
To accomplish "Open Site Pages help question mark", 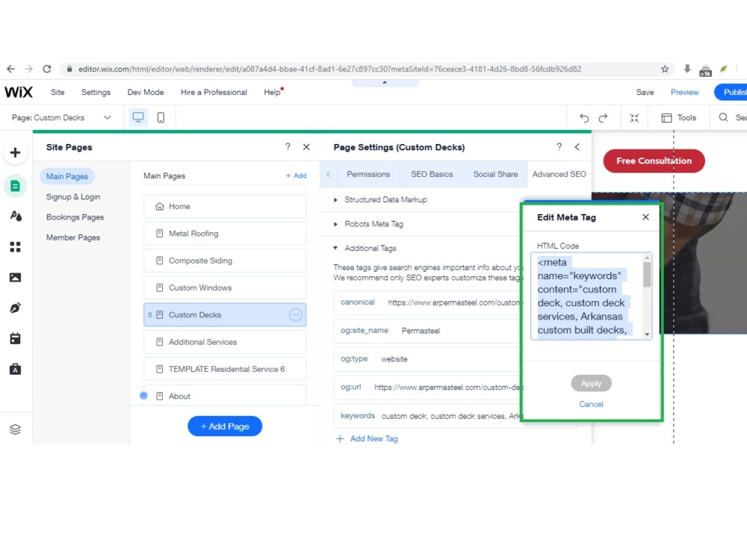I will click(288, 146).
